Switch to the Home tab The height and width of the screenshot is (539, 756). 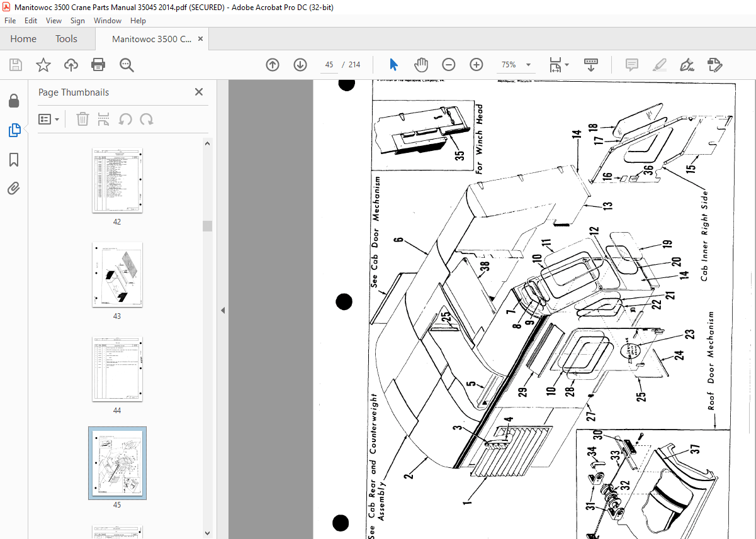click(x=23, y=38)
